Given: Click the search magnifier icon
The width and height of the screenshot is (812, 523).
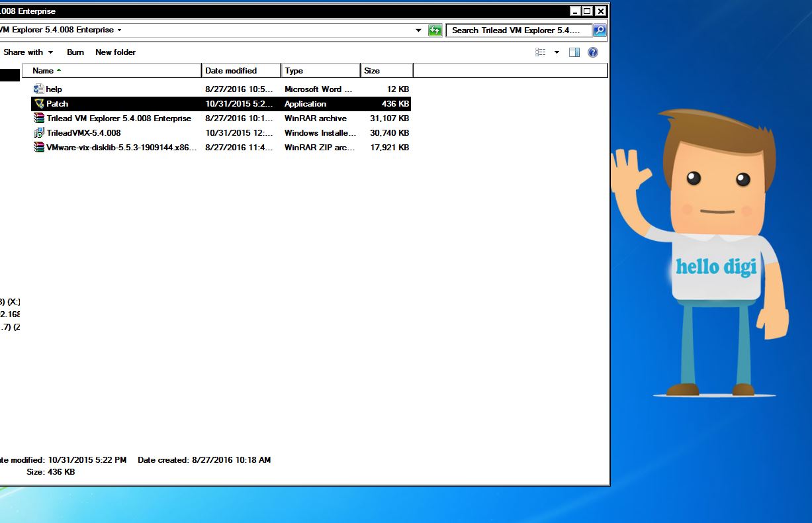Looking at the screenshot, I should (x=599, y=30).
